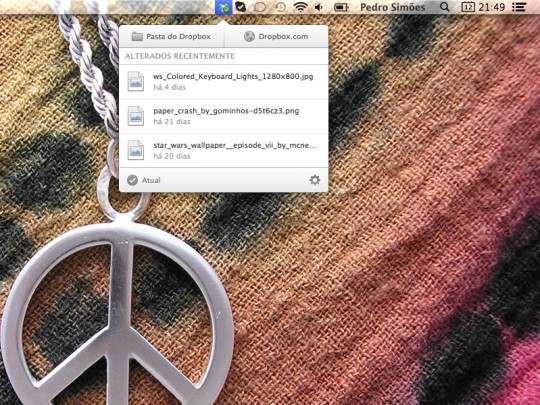Image resolution: width=540 pixels, height=405 pixels.
Task: Click the Dropbox menu bar icon
Action: coord(224,7)
